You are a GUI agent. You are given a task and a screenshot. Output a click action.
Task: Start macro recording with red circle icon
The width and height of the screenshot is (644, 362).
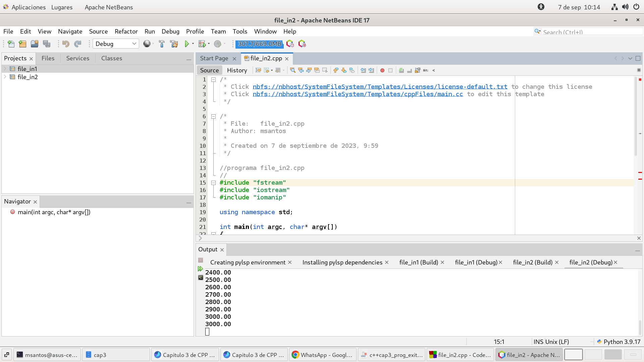pos(382,70)
